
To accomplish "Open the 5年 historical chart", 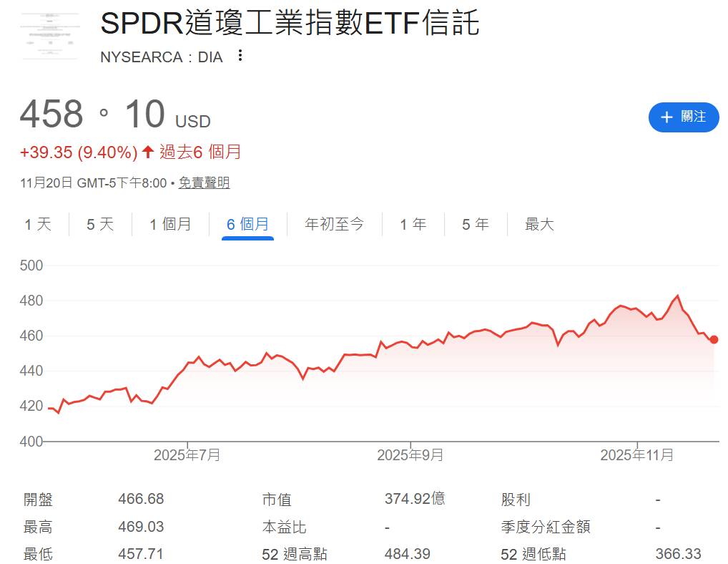I will [475, 224].
